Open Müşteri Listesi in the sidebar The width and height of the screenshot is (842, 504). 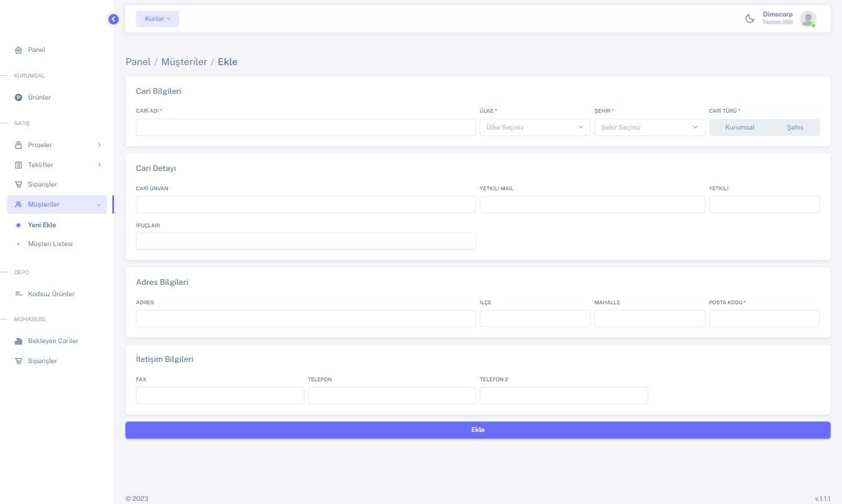coord(50,244)
